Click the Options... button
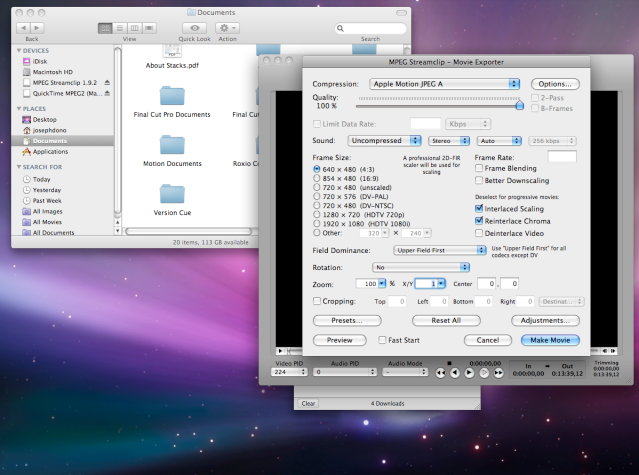 coord(555,84)
